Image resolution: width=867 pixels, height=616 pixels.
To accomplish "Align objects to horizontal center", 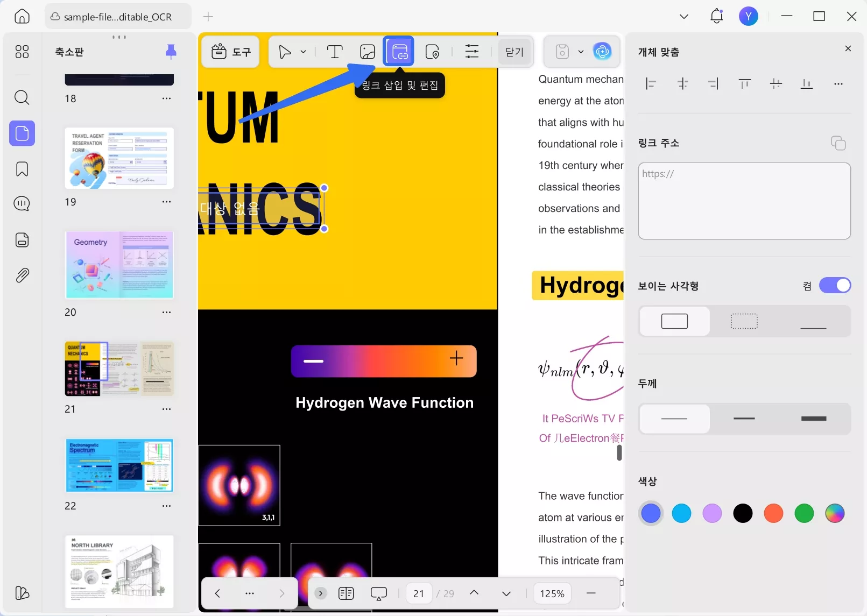I will pyautogui.click(x=682, y=84).
